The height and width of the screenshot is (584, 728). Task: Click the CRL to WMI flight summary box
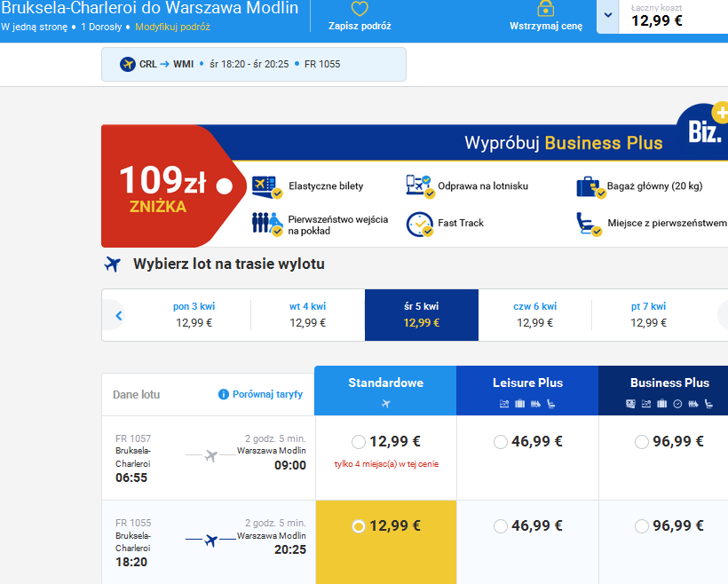[x=254, y=64]
